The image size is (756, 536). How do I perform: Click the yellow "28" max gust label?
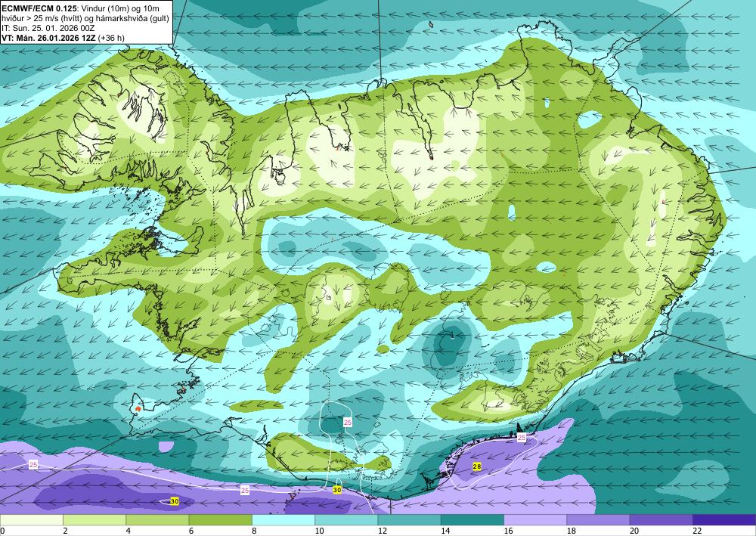tap(477, 466)
